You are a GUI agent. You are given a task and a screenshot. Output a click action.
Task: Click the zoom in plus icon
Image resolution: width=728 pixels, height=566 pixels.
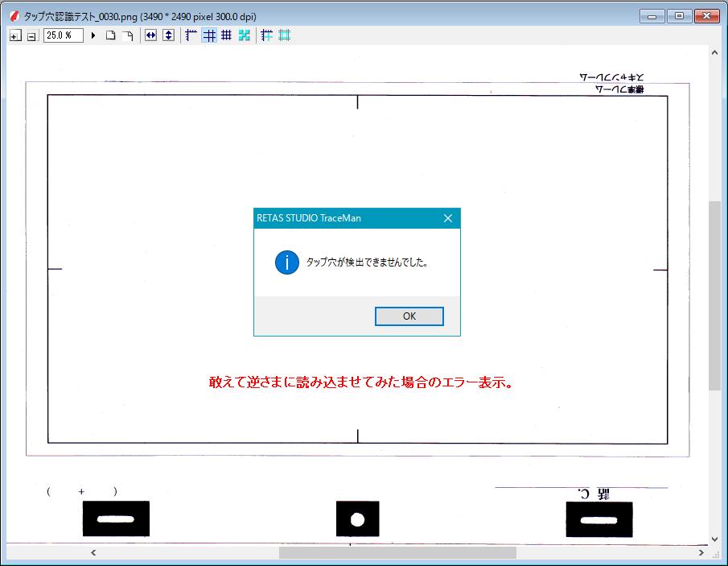(x=14, y=36)
